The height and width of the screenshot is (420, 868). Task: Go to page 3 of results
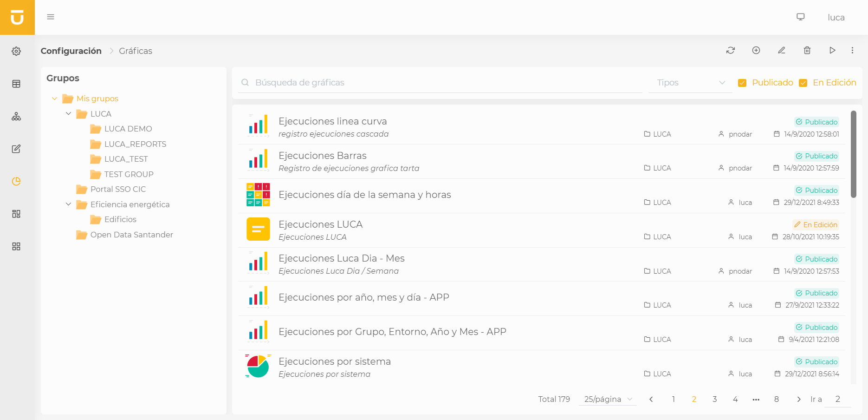(715, 399)
